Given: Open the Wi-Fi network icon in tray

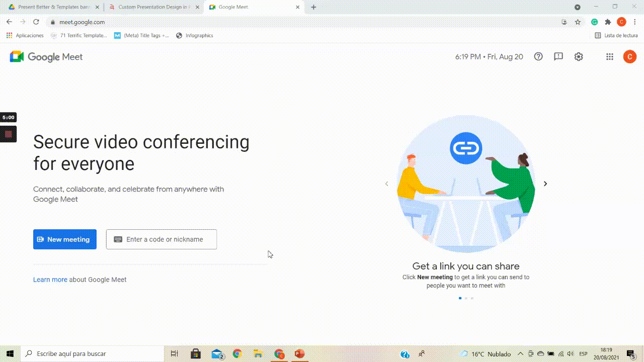Looking at the screenshot, I should [x=561, y=354].
